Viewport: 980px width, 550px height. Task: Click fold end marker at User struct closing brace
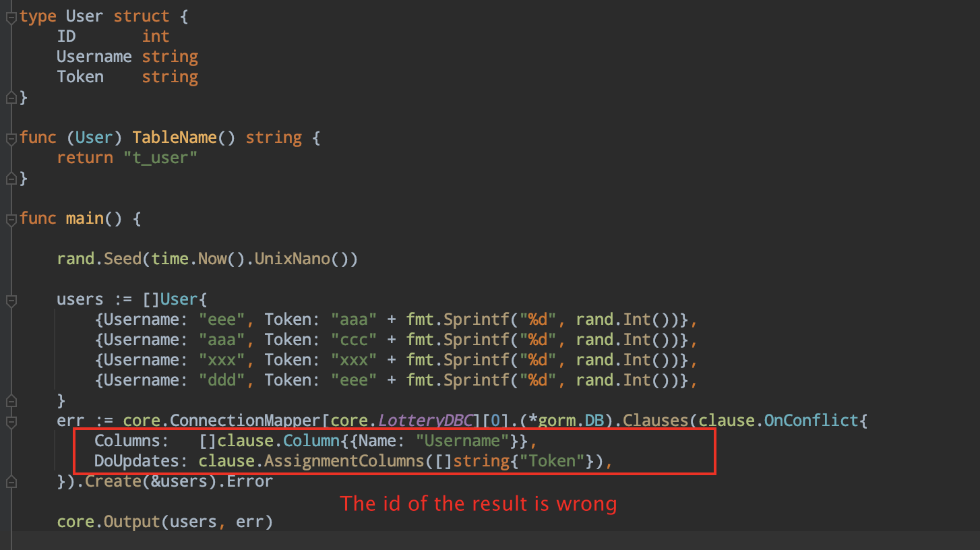[x=10, y=98]
